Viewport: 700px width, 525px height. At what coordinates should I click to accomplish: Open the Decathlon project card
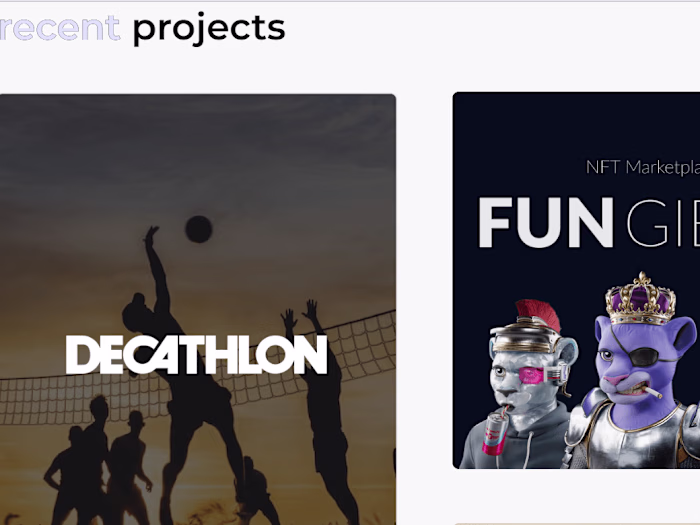coord(198,309)
